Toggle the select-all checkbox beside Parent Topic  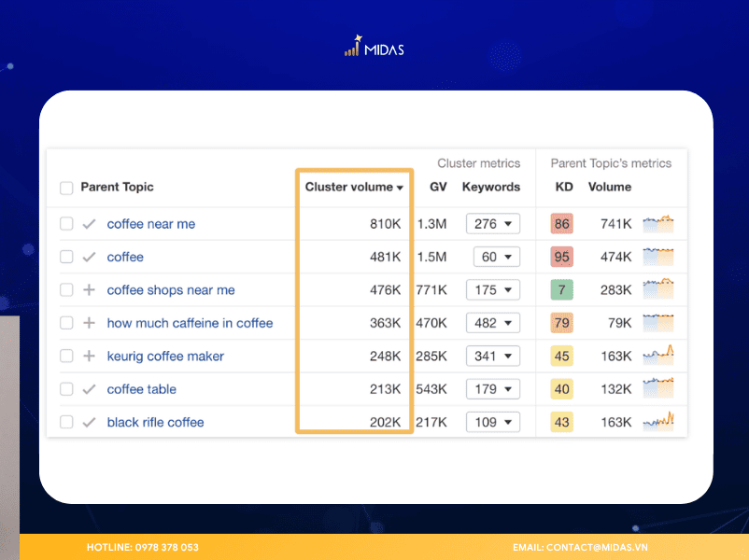66,188
